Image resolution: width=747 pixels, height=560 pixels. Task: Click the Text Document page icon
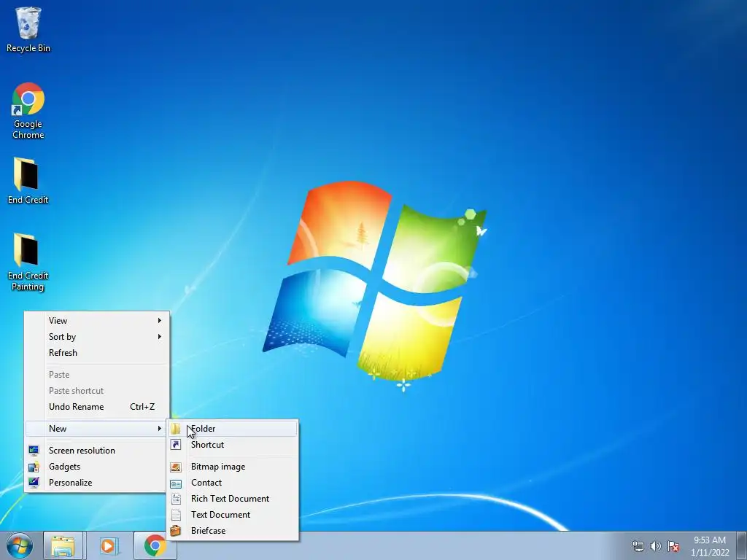pos(176,515)
